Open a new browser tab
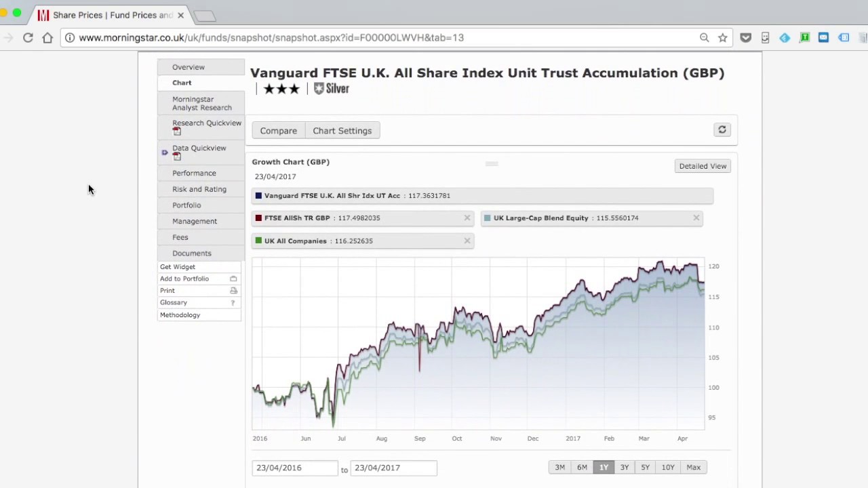 click(x=204, y=16)
